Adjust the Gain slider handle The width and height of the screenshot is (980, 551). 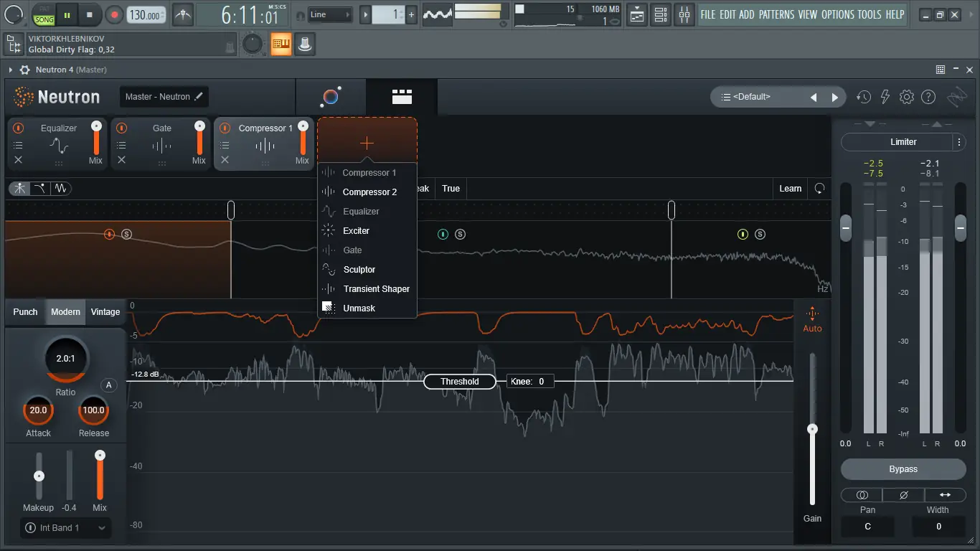point(813,428)
